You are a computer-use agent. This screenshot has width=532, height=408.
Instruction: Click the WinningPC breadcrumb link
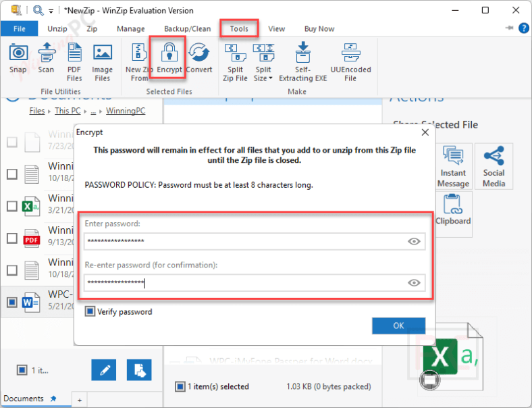coord(126,111)
